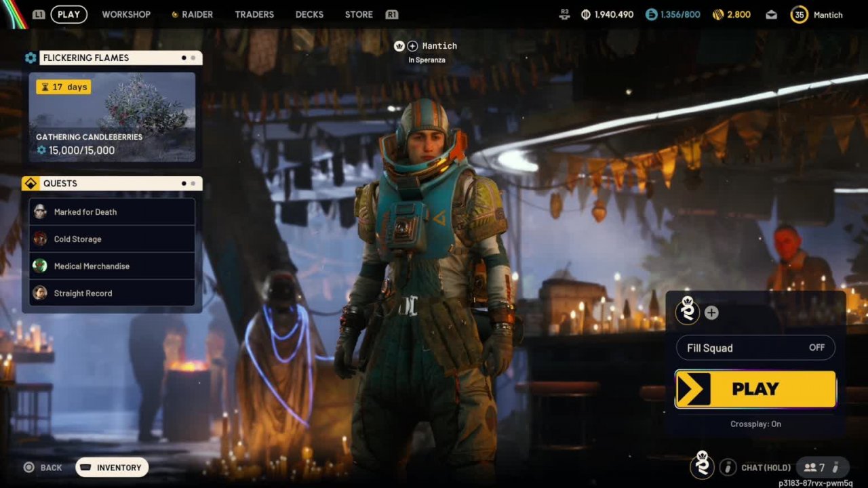Click the touchpad icon on the Inventory button
The width and height of the screenshot is (868, 488).
[86, 468]
